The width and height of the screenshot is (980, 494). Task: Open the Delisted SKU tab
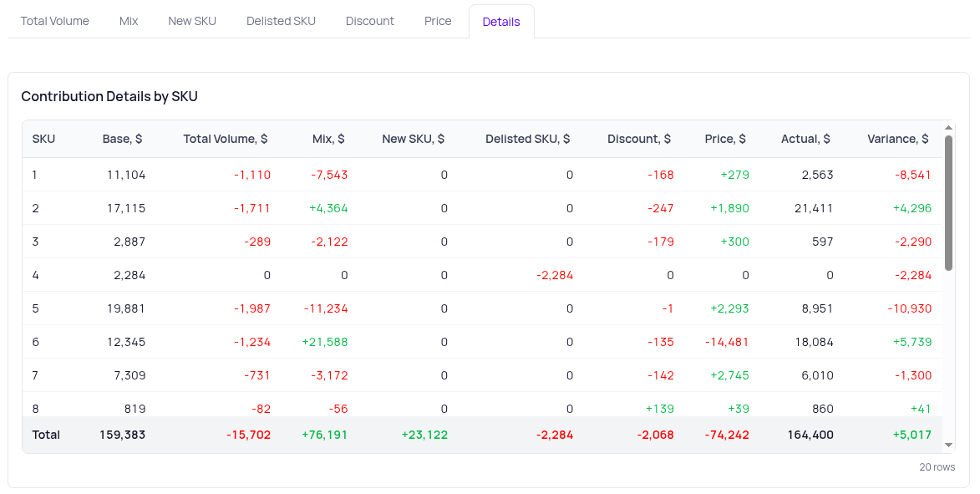click(281, 21)
